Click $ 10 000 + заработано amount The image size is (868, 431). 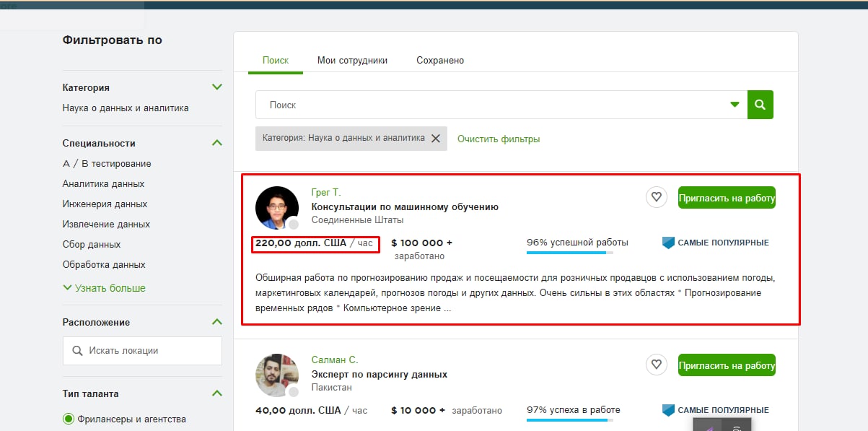[x=447, y=410]
